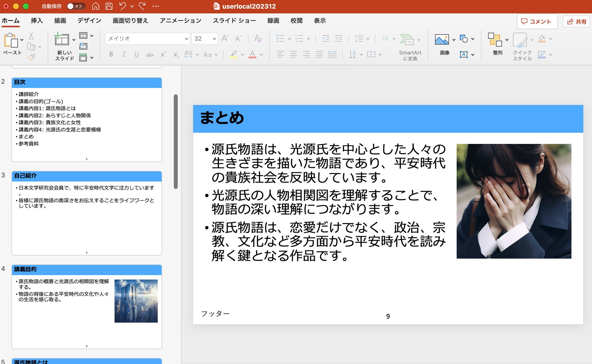Click the コメント button
The height and width of the screenshot is (364, 592).
[537, 21]
